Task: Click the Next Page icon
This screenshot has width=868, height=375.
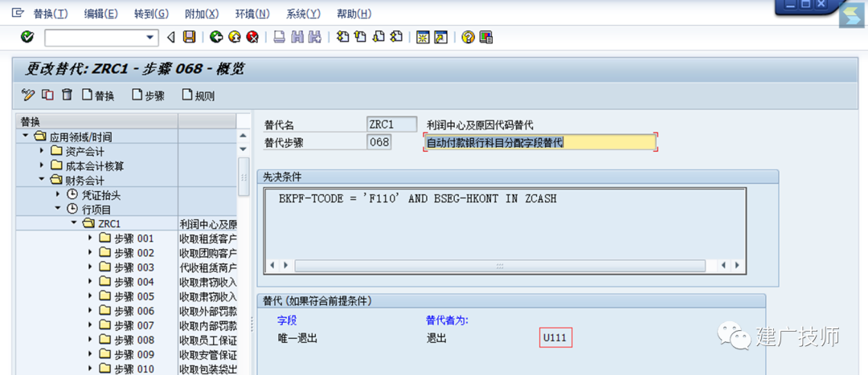Action: pyautogui.click(x=379, y=37)
